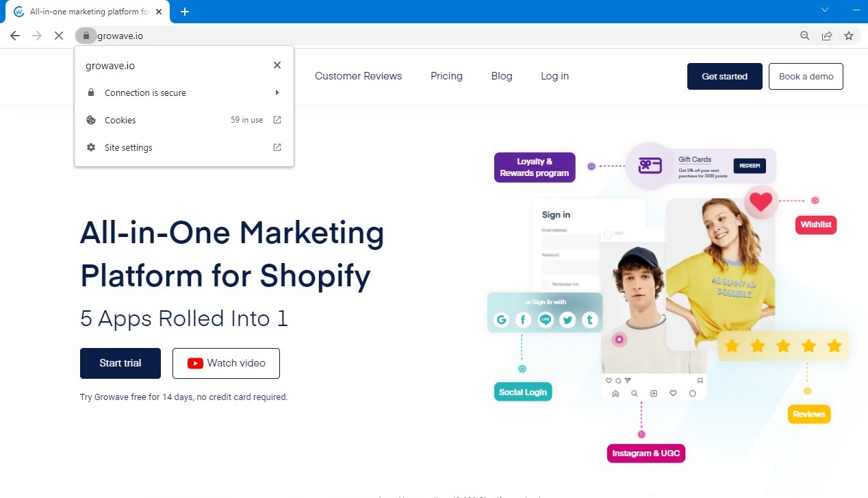This screenshot has width=868, height=498.
Task: Click the Reviews label
Action: click(x=809, y=414)
